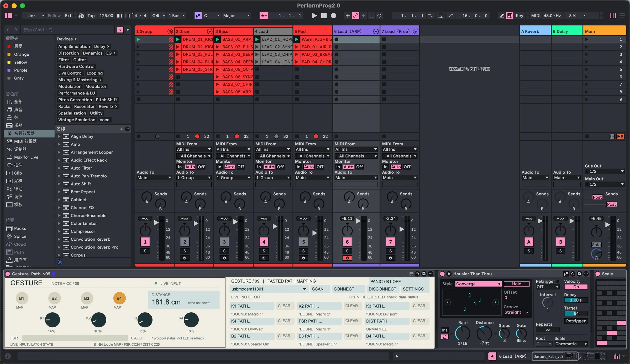Click the Rate knob showing 1/16
The image size is (630, 364).
(463, 333)
